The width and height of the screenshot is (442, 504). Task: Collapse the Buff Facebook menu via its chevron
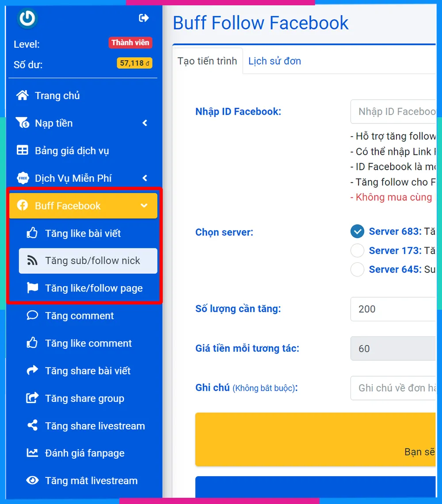point(144,205)
